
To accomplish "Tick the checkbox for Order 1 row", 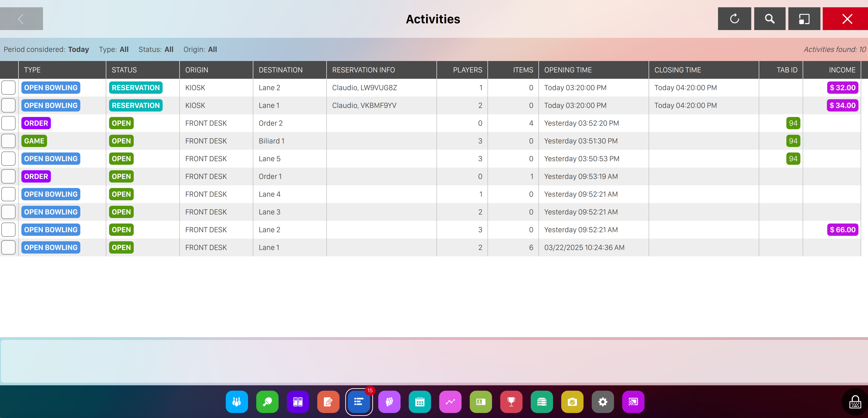I will tap(8, 176).
